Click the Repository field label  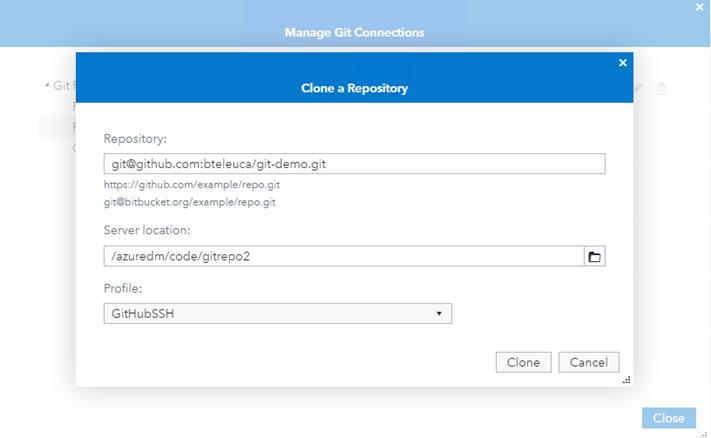134,138
